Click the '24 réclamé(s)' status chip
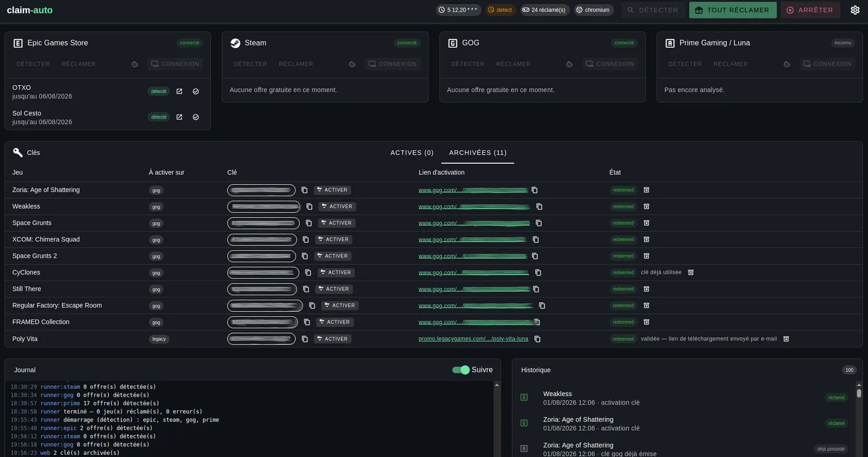Viewport: 868px width, 457px height. tap(545, 10)
